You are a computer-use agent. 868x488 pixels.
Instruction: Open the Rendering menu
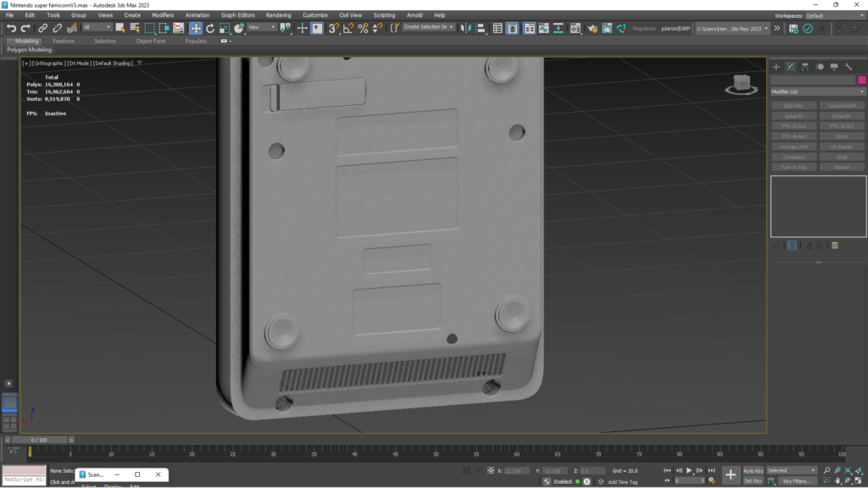tap(278, 15)
